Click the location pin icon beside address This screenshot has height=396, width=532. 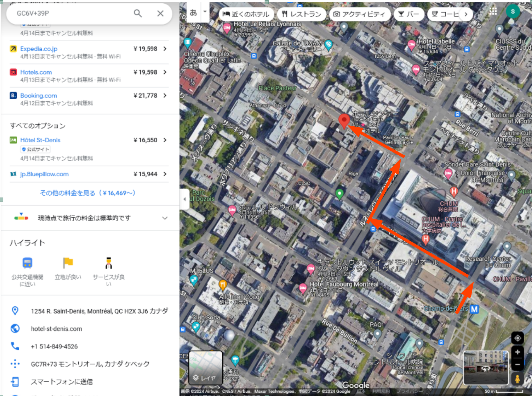pos(15,311)
